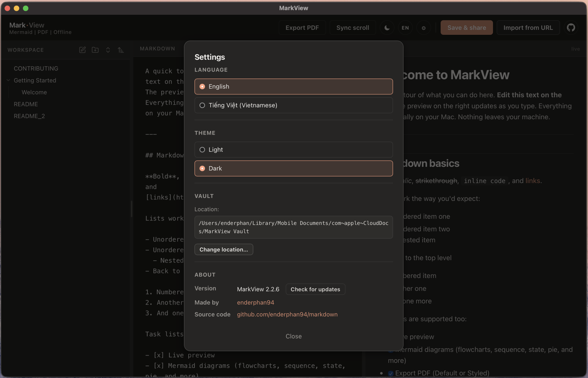The height and width of the screenshot is (378, 588).
Task: Click Check for updates button
Action: coord(315,289)
